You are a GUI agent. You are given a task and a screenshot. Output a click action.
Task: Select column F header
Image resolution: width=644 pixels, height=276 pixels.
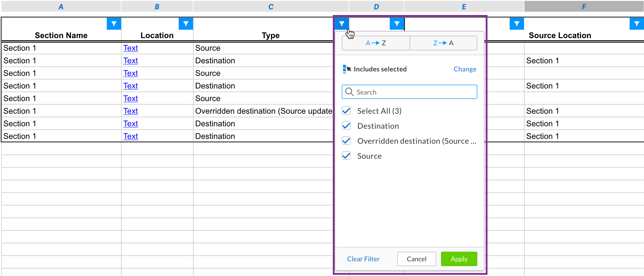point(583,6)
